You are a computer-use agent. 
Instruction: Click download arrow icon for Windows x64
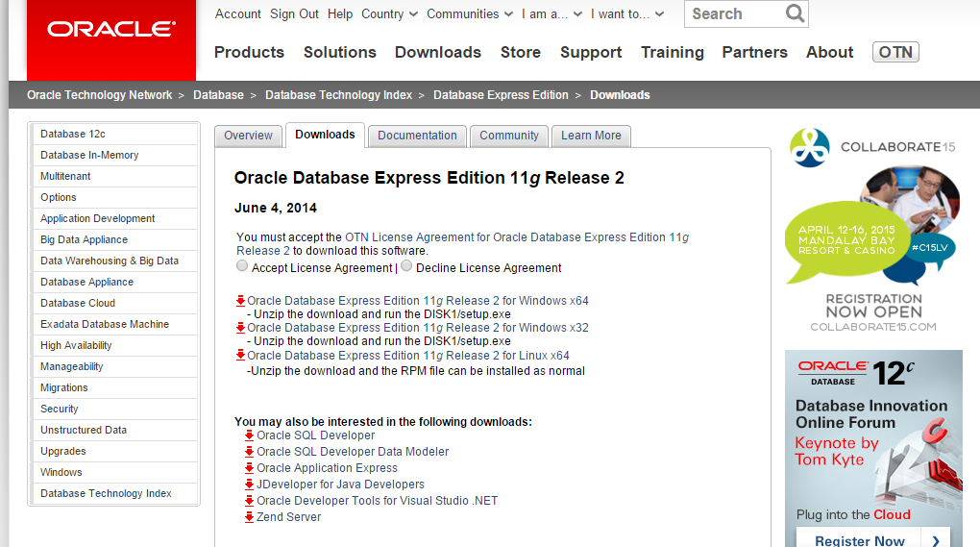tap(241, 301)
